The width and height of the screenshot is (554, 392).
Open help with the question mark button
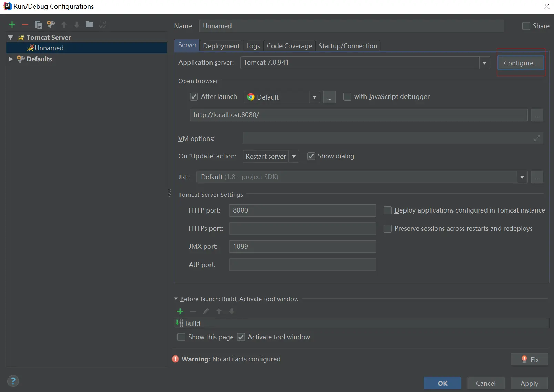pos(13,381)
